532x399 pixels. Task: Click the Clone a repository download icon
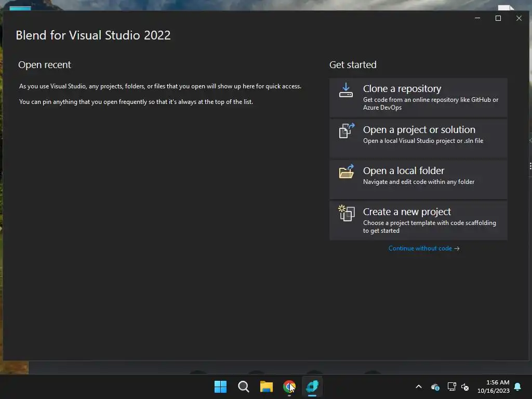click(x=345, y=90)
